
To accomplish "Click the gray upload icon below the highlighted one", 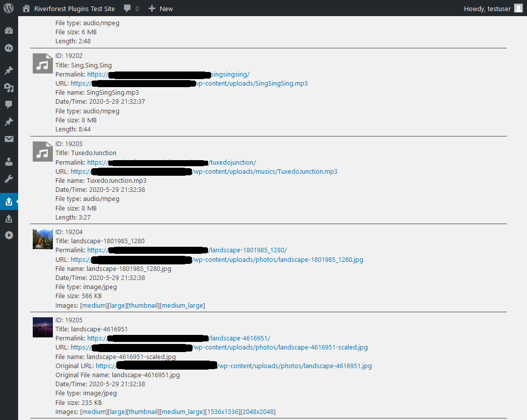I will click(9, 219).
